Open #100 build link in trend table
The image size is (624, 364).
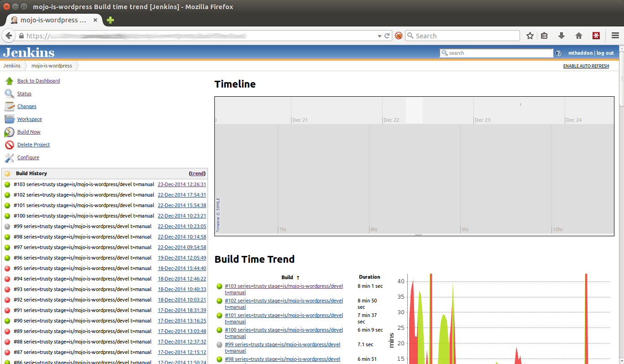[x=284, y=333]
